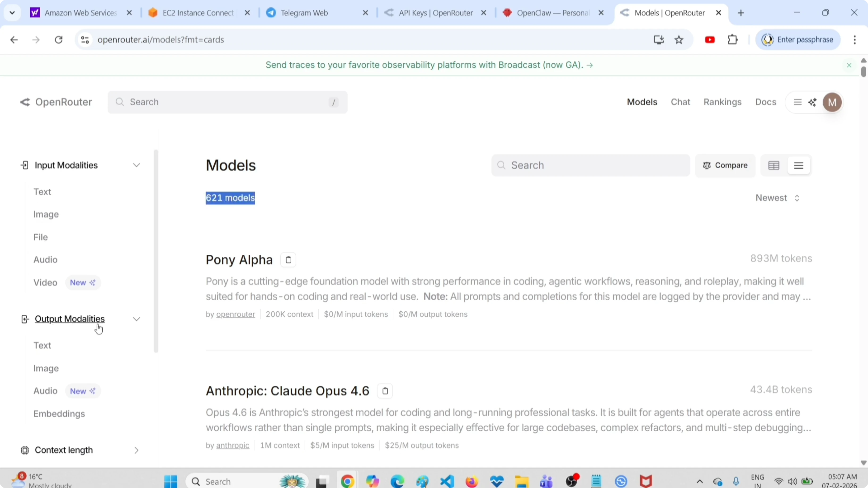This screenshot has height=488, width=868.
Task: Open the Newest sort dropdown
Action: [x=777, y=198]
